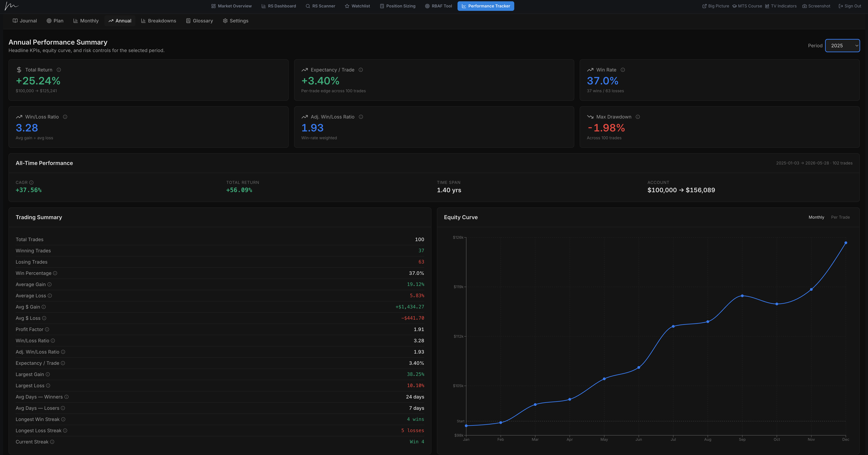Click the December data point on equity curve
868x455 pixels.
tap(845, 243)
